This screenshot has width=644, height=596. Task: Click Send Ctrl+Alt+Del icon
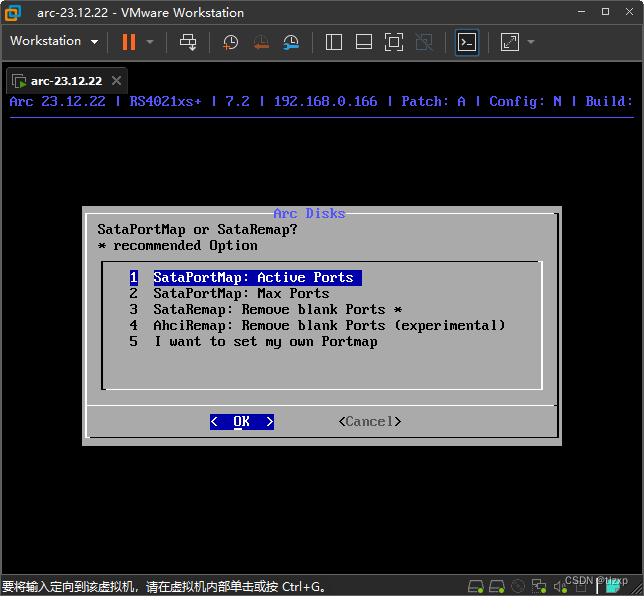tap(188, 42)
